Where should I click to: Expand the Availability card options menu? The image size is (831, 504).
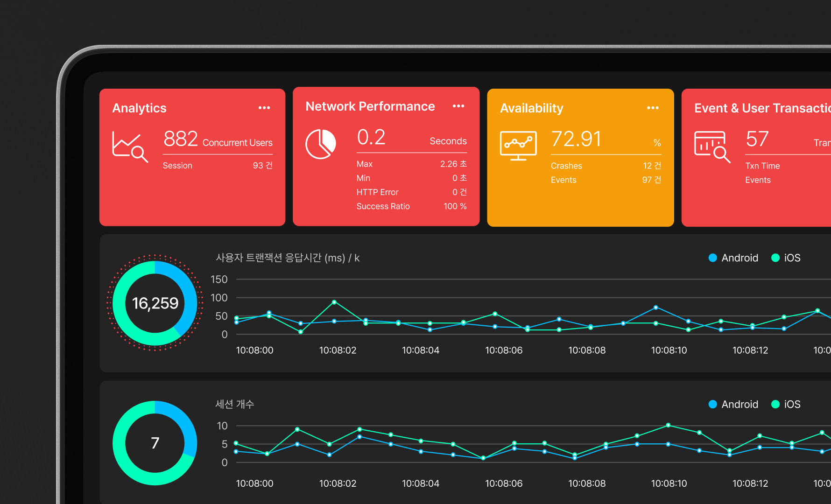(653, 108)
